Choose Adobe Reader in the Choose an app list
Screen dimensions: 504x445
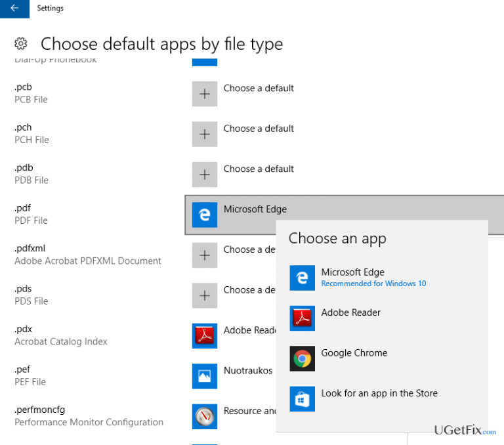[382, 318]
